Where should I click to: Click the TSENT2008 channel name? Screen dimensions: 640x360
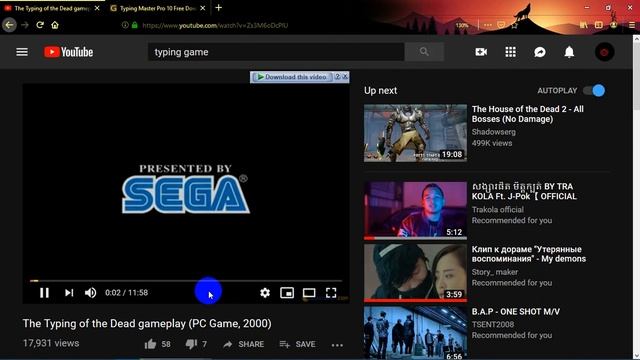point(493,324)
